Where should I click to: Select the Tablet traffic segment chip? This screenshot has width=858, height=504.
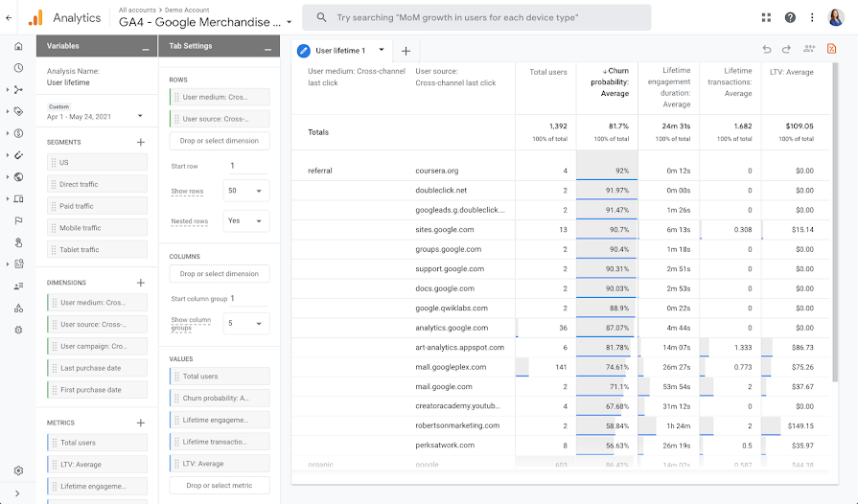(98, 249)
